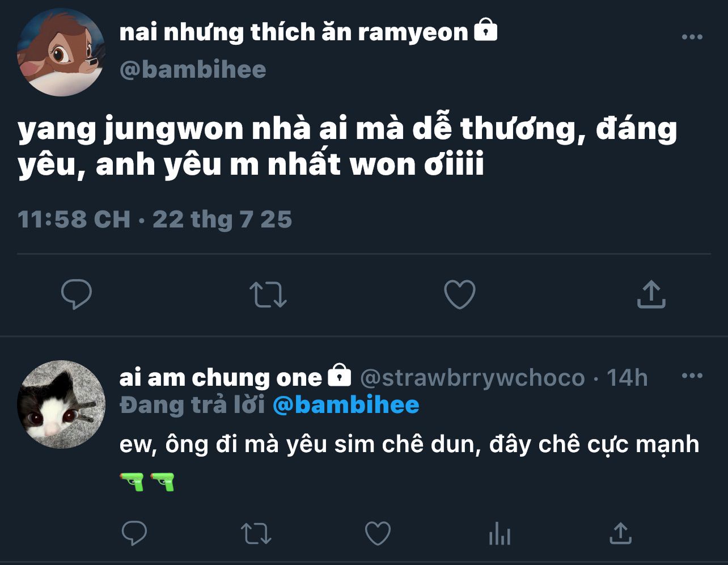The height and width of the screenshot is (565, 728).
Task: Open the 14h timestamp of the reply
Action: coord(627,377)
